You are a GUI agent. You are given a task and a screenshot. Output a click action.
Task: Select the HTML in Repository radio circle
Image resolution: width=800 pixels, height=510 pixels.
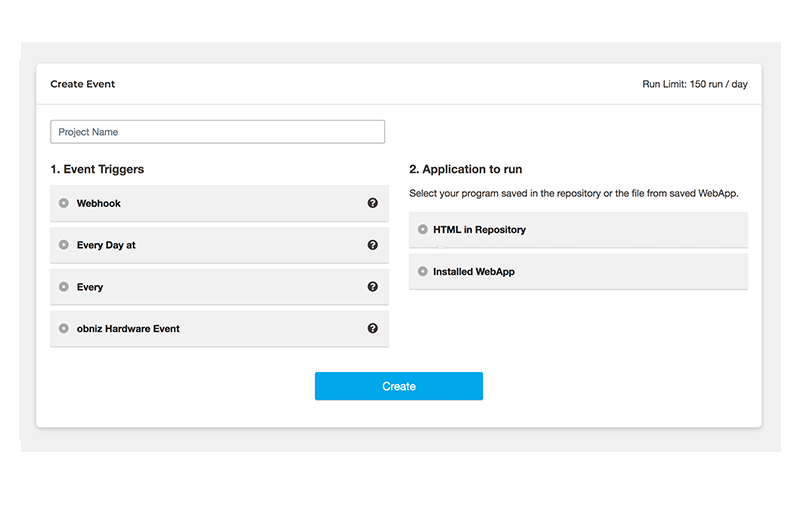[423, 230]
